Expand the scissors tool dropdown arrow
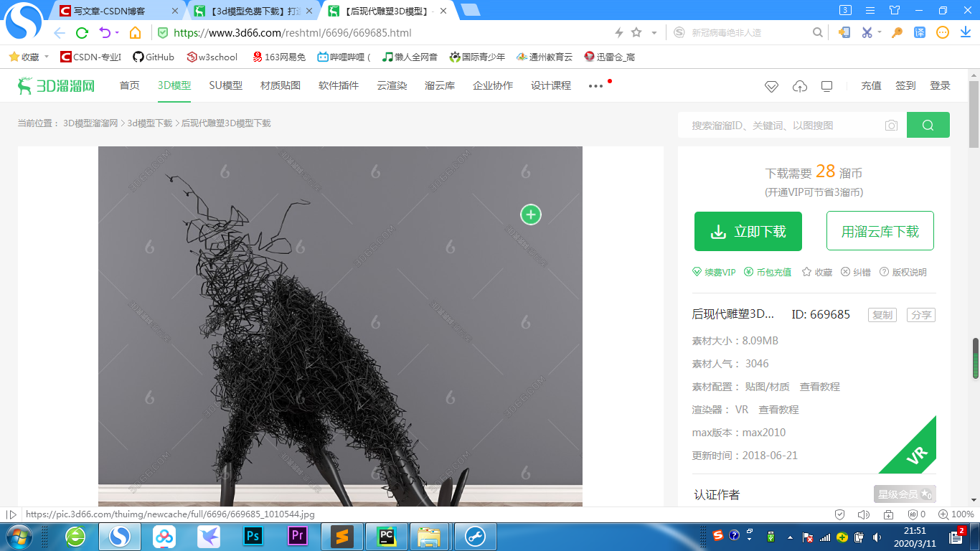This screenshot has height=551, width=980. click(878, 33)
